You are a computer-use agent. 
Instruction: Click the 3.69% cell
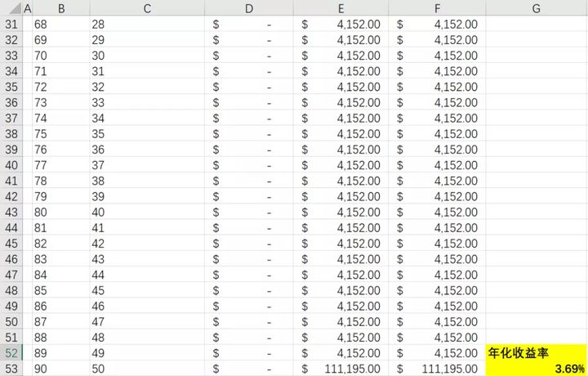coord(536,369)
